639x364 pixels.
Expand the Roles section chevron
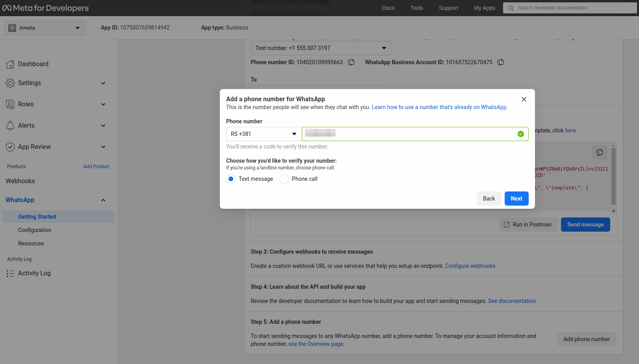click(103, 104)
